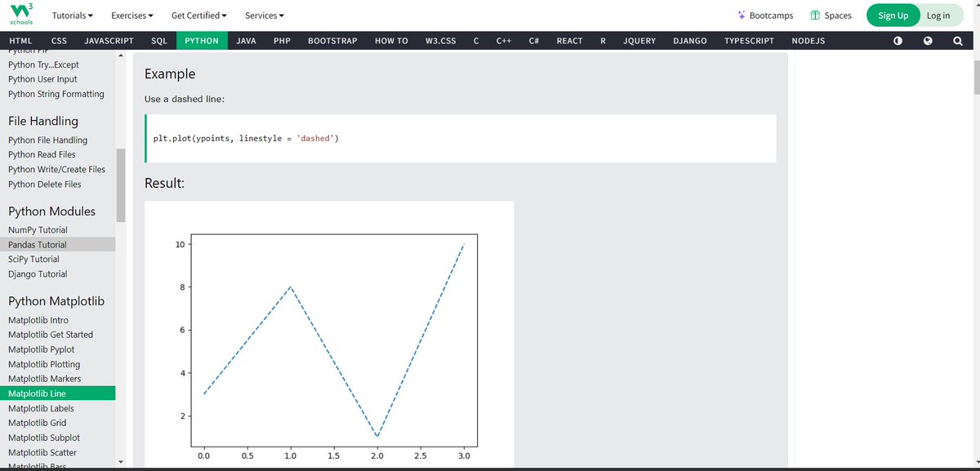Expand the Tutorials dropdown
Screen dimensions: 980x471
click(72, 16)
